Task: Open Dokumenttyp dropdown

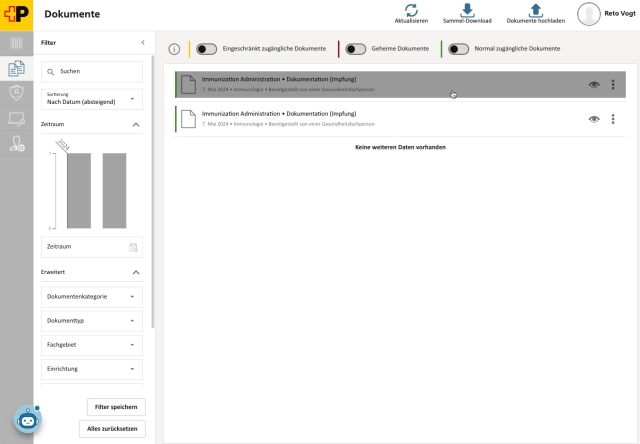Action: pos(92,321)
